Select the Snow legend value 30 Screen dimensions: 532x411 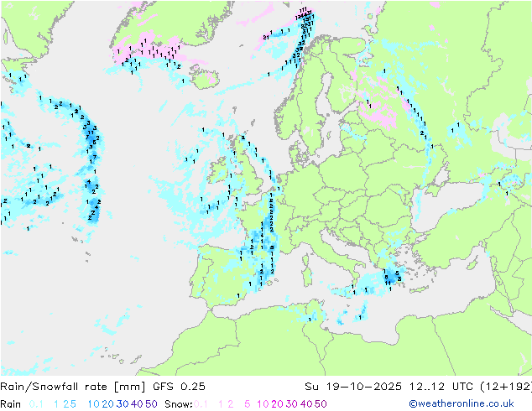[x=292, y=404]
